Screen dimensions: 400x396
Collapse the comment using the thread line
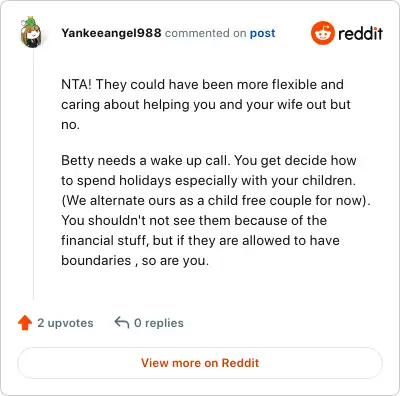tap(33, 175)
